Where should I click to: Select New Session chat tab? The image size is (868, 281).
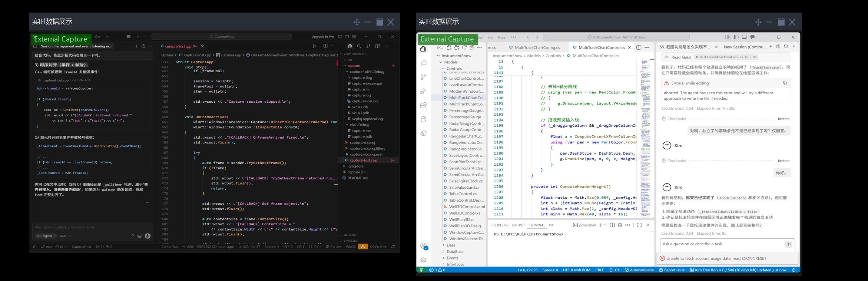[x=744, y=47]
